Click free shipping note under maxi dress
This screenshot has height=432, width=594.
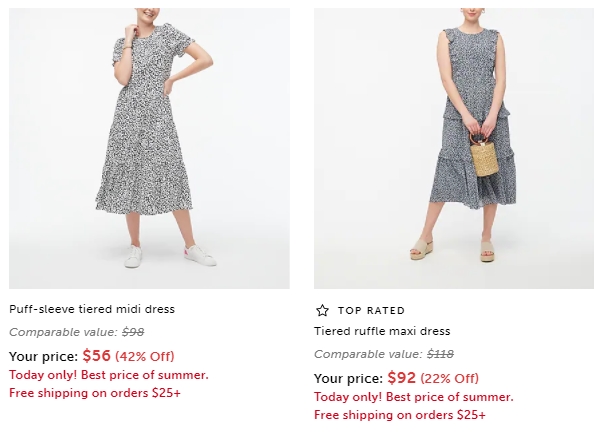(x=400, y=415)
